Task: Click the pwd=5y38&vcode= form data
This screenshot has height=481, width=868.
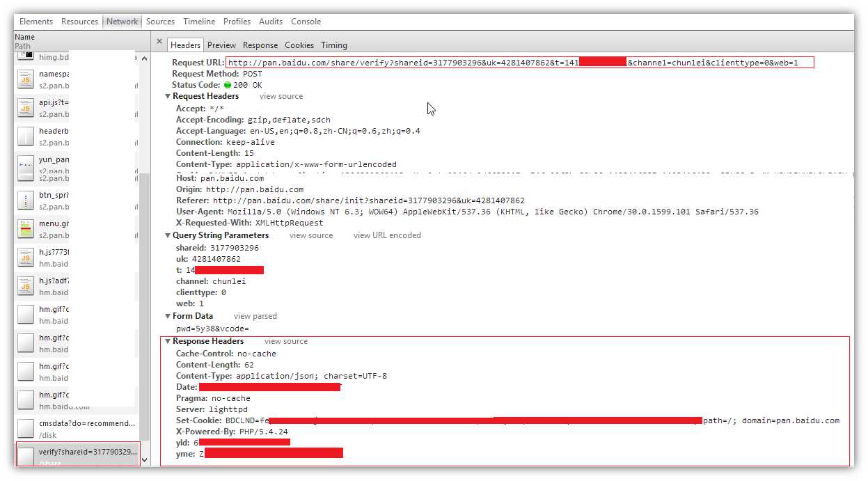Action: [x=213, y=329]
